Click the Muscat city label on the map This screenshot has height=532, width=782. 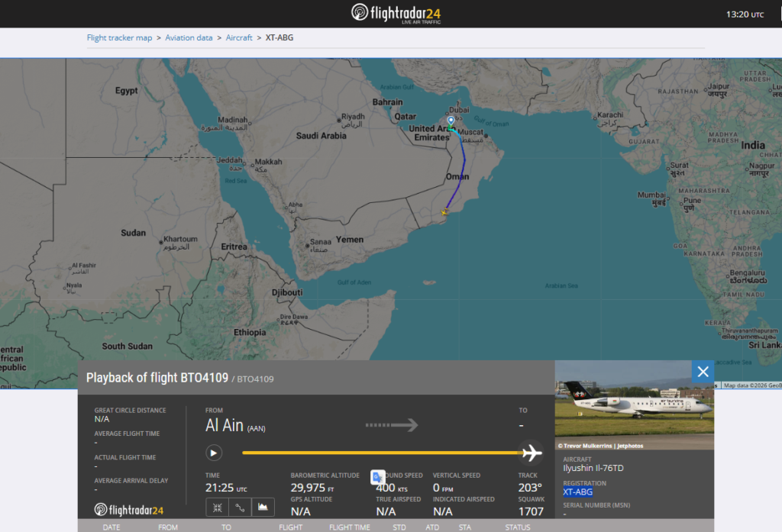(470, 136)
